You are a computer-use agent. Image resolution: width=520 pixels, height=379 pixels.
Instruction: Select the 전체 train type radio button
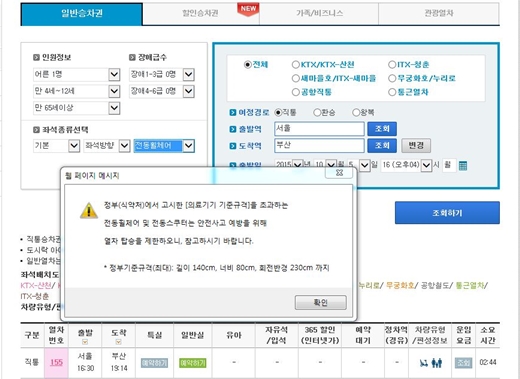coord(247,65)
